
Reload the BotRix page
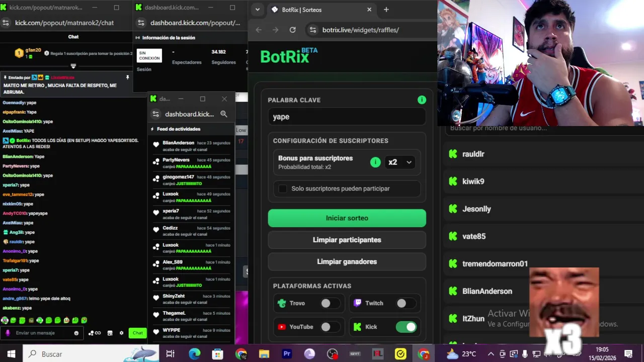tap(292, 30)
